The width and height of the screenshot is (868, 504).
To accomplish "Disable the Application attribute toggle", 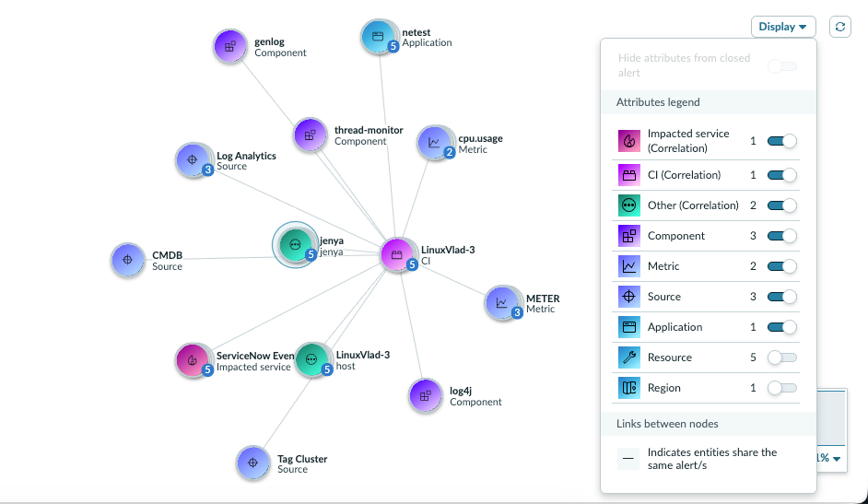I will click(x=782, y=327).
